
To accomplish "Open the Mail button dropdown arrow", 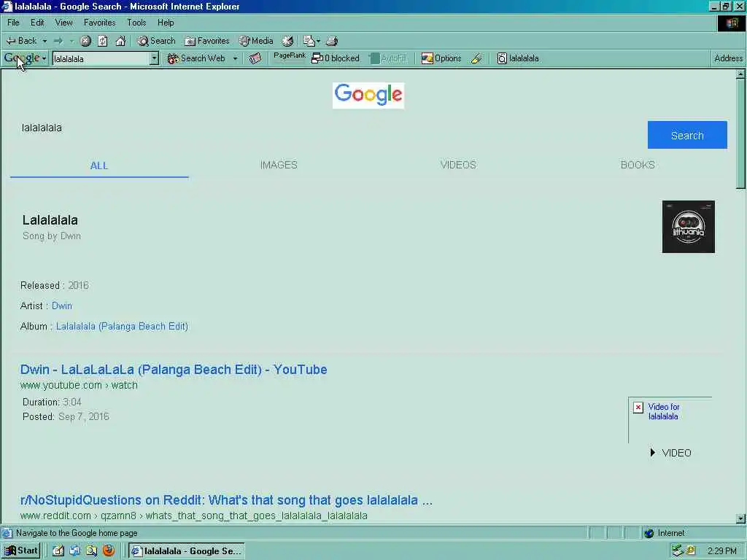I will pos(318,41).
